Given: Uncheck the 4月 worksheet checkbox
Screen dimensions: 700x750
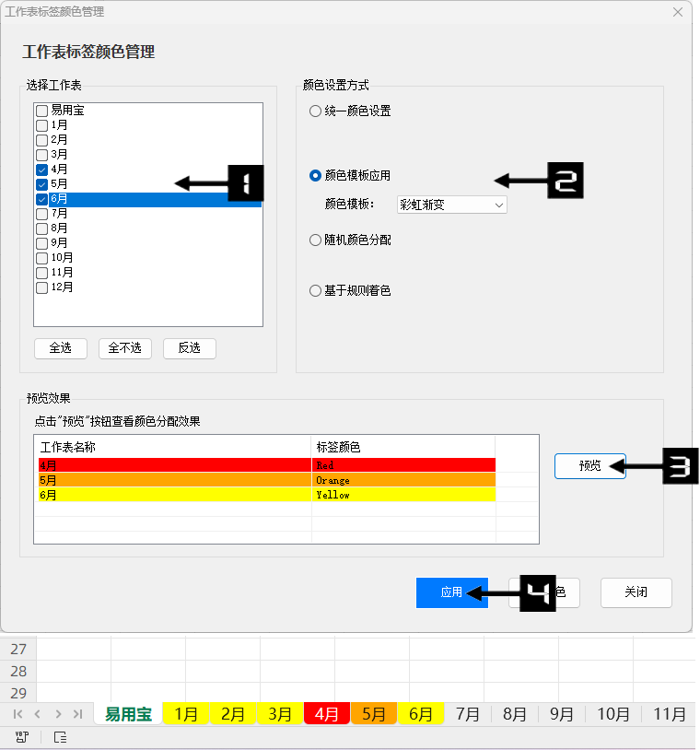Looking at the screenshot, I should coord(42,170).
